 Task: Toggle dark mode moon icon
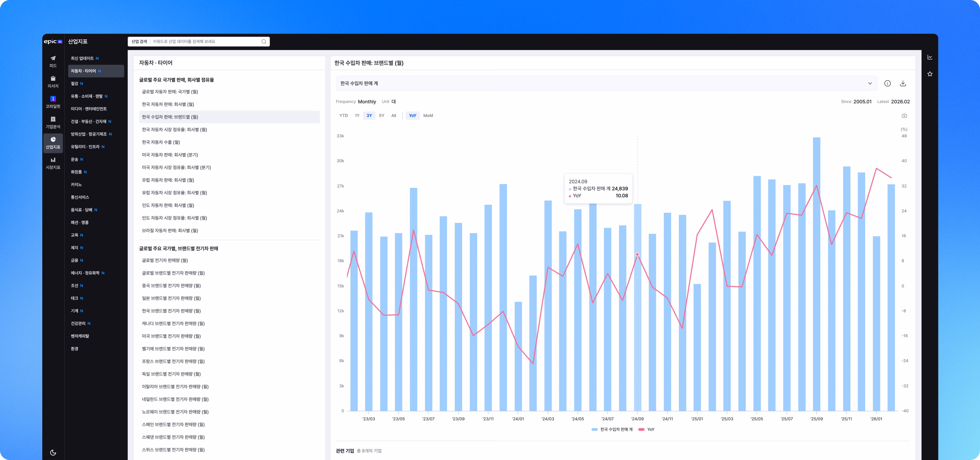[53, 452]
